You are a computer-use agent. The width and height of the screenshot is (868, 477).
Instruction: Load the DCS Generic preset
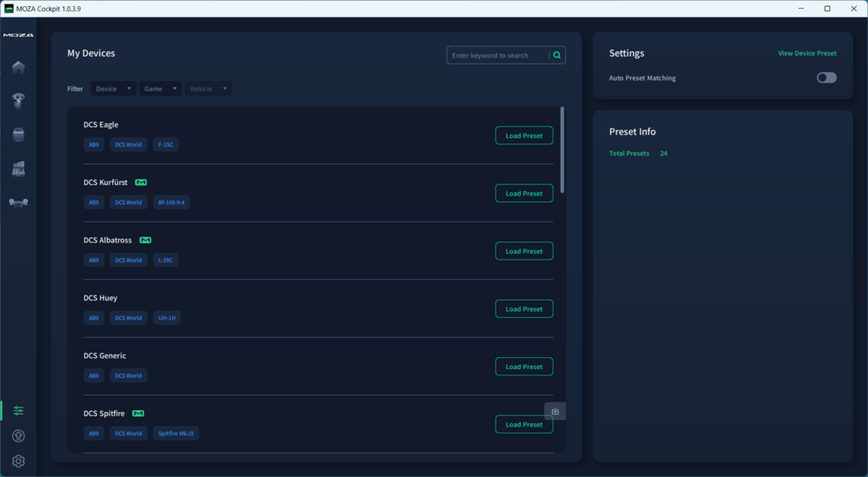[523, 367]
